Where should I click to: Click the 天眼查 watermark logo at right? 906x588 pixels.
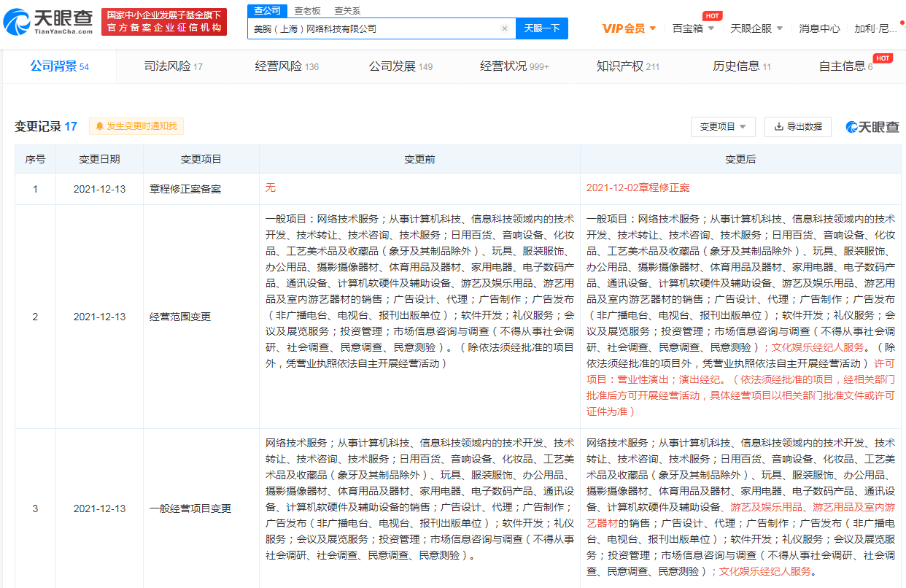(x=872, y=127)
